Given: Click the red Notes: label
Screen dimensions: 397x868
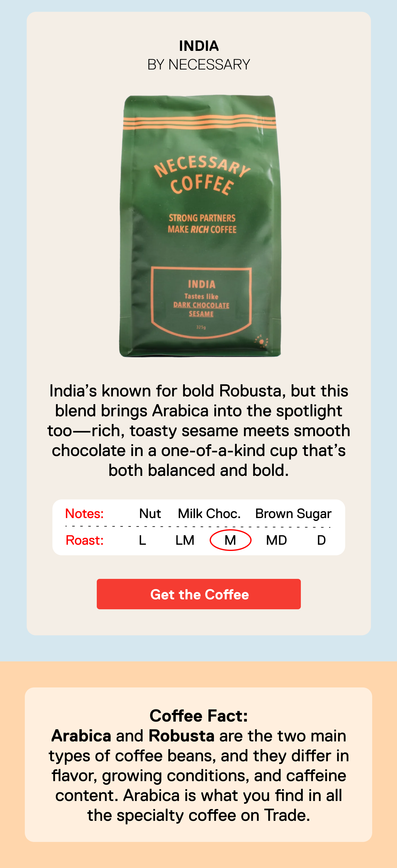Looking at the screenshot, I should point(84,513).
